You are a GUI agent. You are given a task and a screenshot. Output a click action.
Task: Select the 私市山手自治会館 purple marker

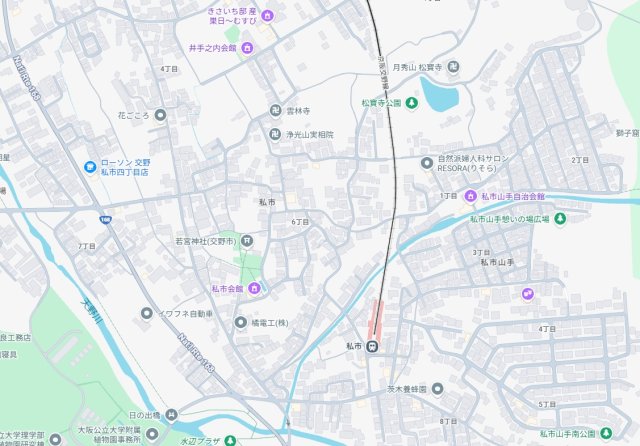(x=470, y=196)
